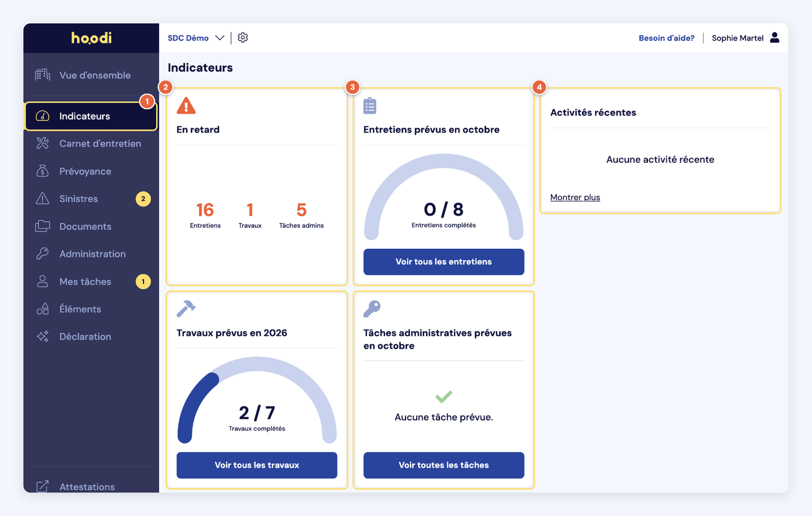Screen dimensions: 812x516
Task: Open the Besoin d'aide? link
Action: pos(666,38)
